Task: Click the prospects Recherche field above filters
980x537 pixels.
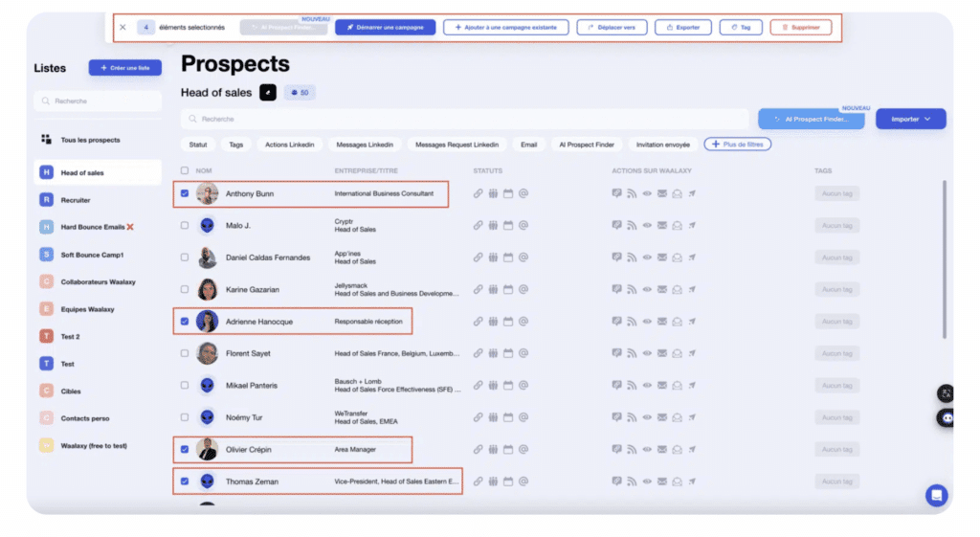Action: pyautogui.click(x=464, y=119)
